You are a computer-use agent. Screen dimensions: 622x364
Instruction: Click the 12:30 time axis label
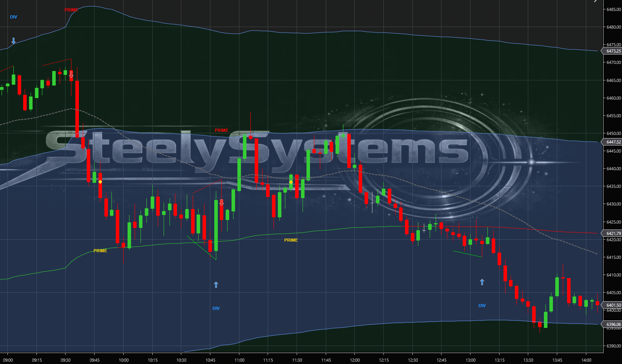[413, 360]
